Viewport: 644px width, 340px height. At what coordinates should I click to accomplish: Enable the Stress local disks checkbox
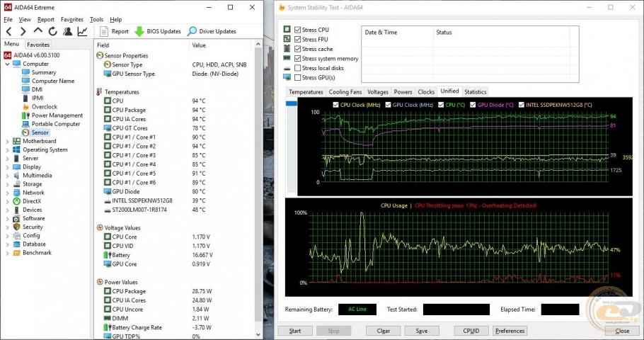click(298, 68)
